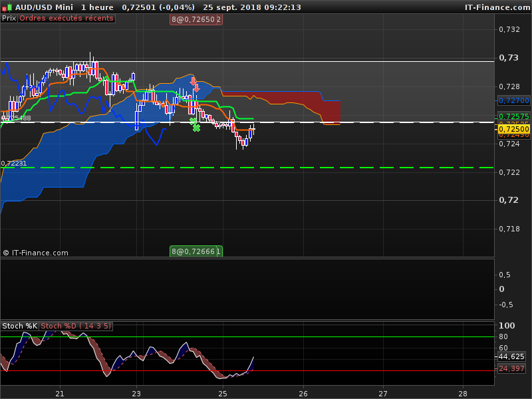Select the Stoch %D (14 3 5) label
532x399 pixels.
click(x=76, y=326)
